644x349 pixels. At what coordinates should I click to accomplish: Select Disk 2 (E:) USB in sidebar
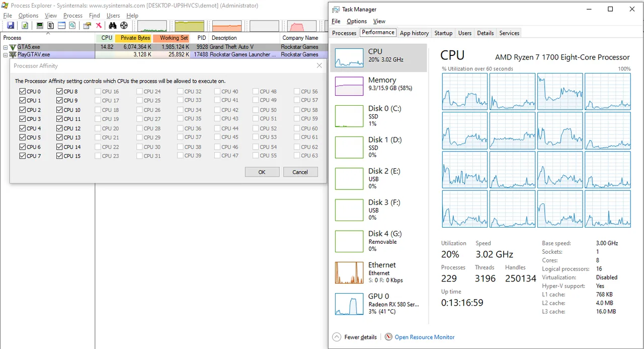(378, 178)
